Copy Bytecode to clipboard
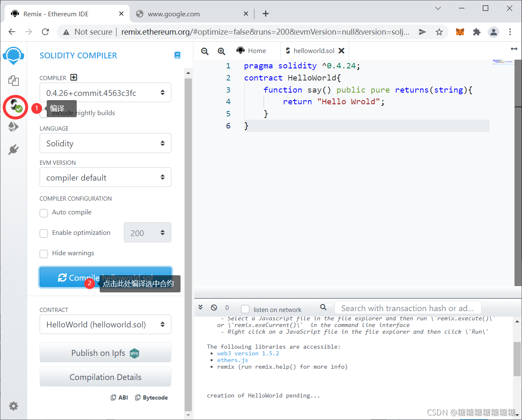522x420 pixels. point(151,397)
